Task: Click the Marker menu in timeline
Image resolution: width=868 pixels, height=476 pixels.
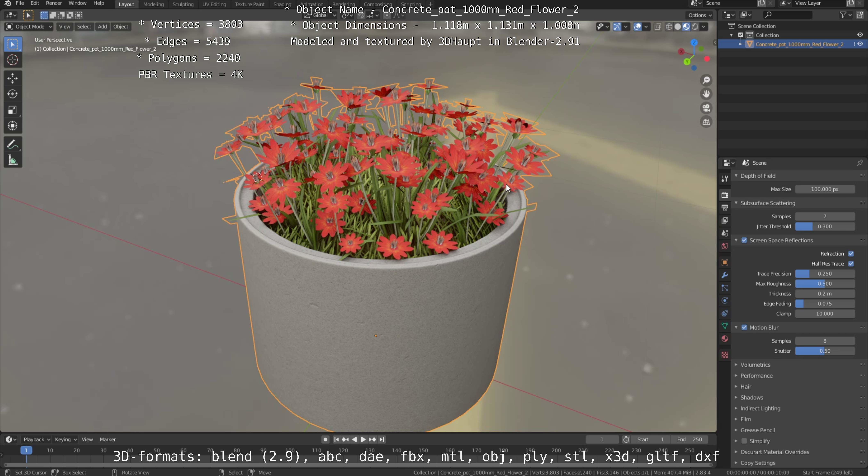Action: [x=107, y=439]
